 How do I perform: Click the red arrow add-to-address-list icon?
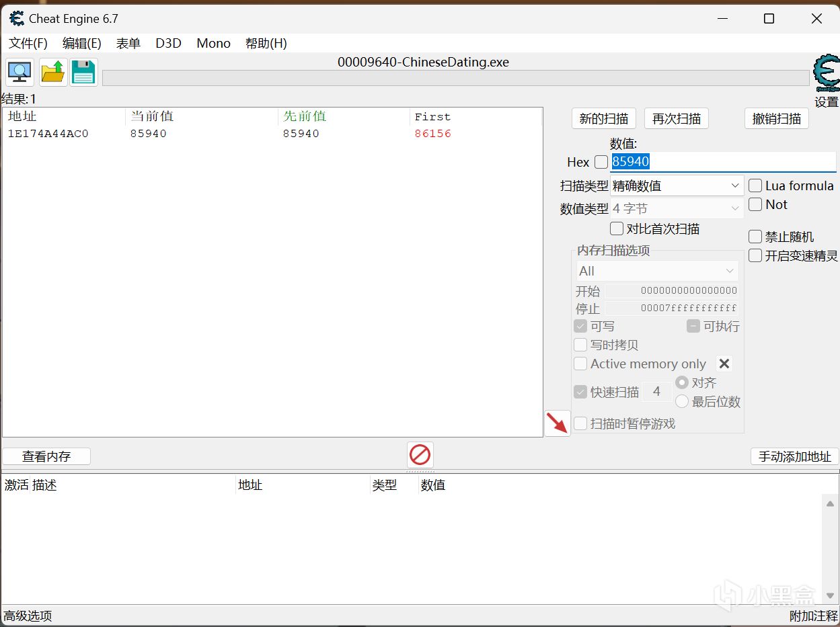coord(557,423)
